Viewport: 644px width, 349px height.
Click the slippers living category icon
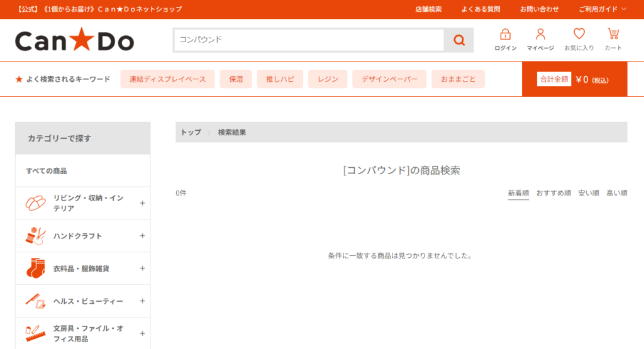[x=36, y=203]
